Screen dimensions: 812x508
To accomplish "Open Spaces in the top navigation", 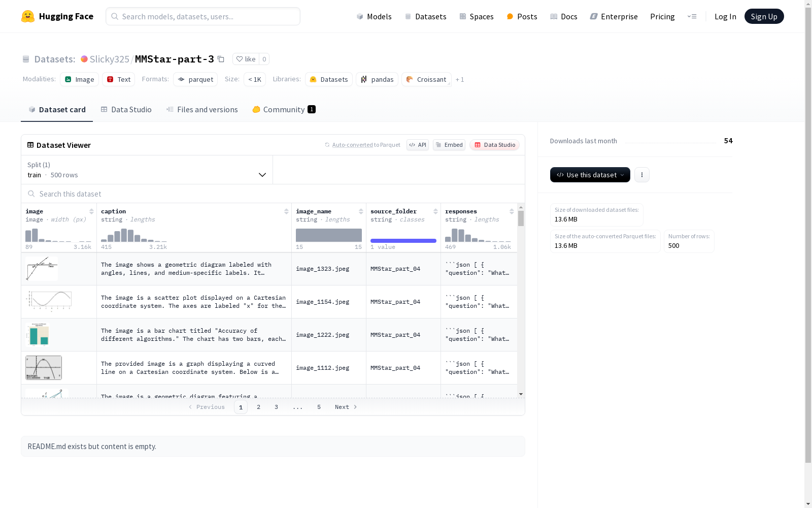I will (477, 16).
